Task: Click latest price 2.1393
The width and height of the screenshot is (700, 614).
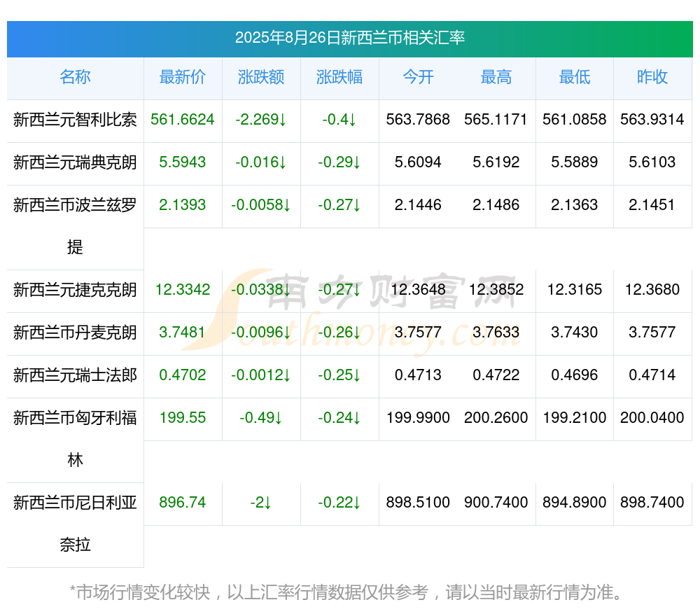Action: coord(183,205)
